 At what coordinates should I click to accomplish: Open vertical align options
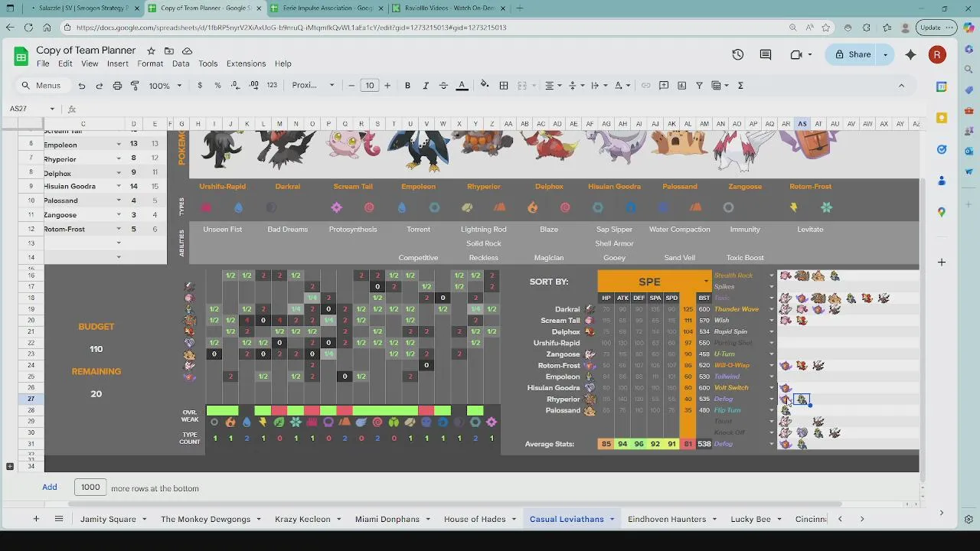pyautogui.click(x=575, y=86)
